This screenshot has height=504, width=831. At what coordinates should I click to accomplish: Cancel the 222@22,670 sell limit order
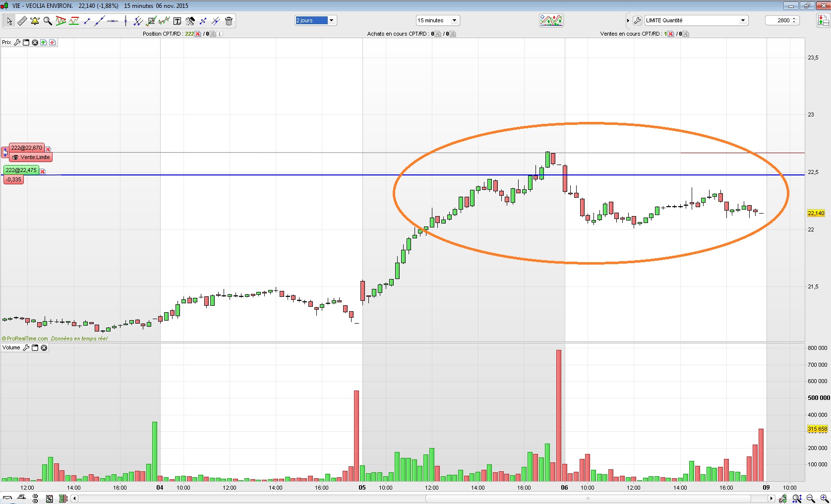point(48,149)
